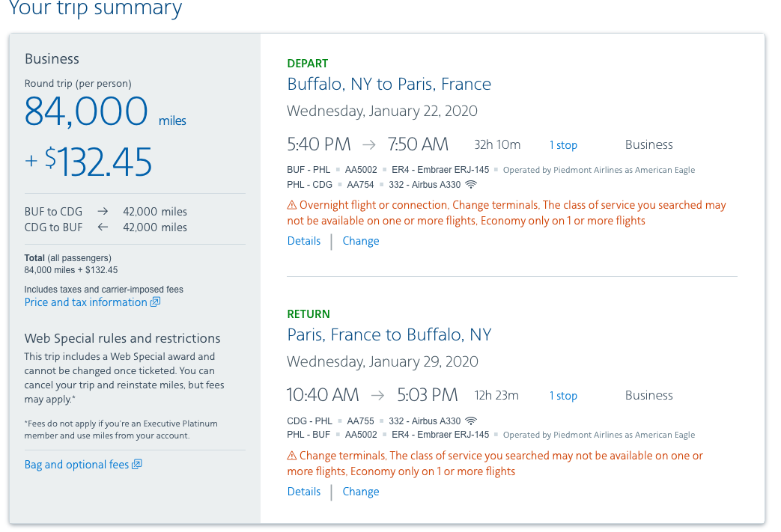View the 1 stop info for departing flight

point(563,145)
